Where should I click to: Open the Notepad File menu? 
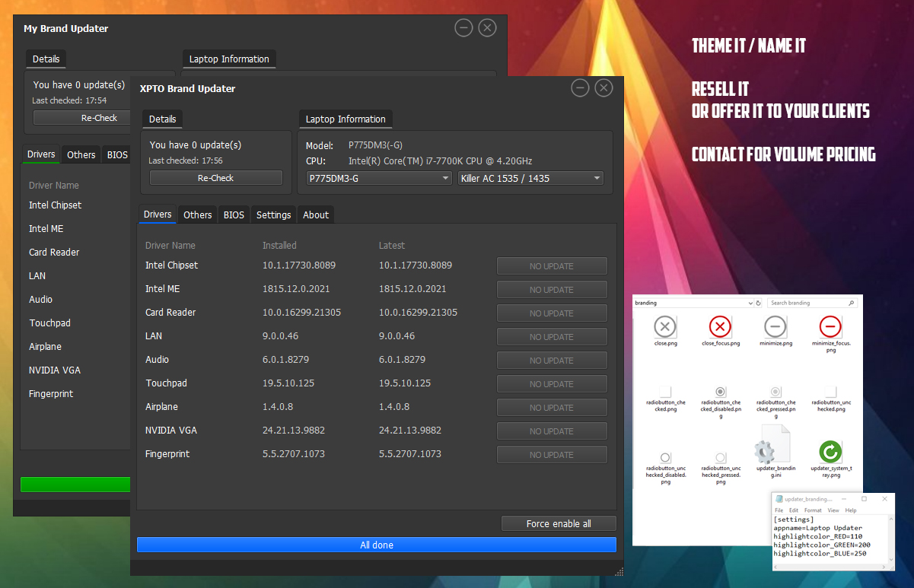[x=779, y=510]
